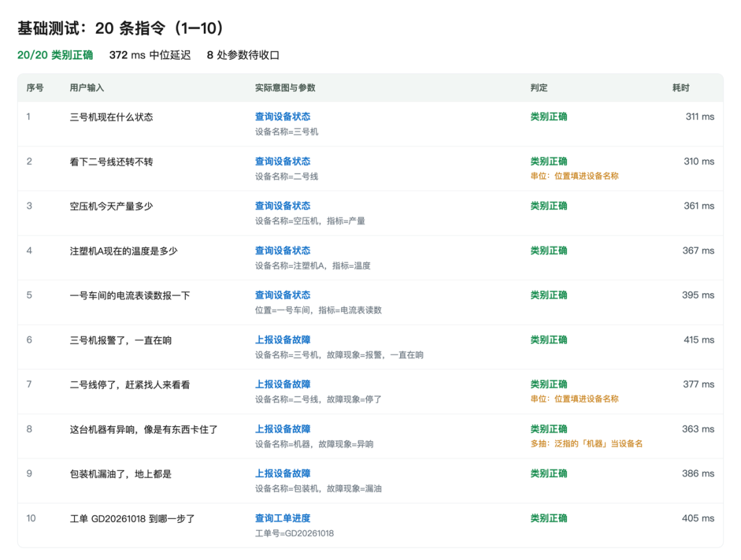Click the 361 ms latency value
Screen dimensions: 741x560
[x=699, y=206]
